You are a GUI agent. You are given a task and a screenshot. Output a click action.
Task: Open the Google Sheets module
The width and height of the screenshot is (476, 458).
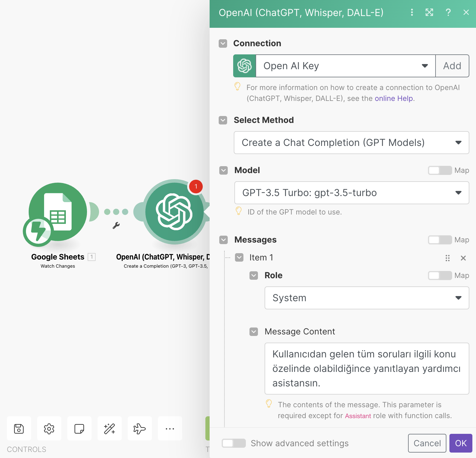pos(58,212)
